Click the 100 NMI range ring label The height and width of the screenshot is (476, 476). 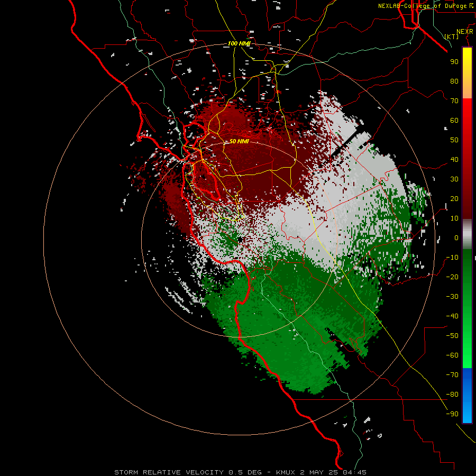tap(239, 43)
